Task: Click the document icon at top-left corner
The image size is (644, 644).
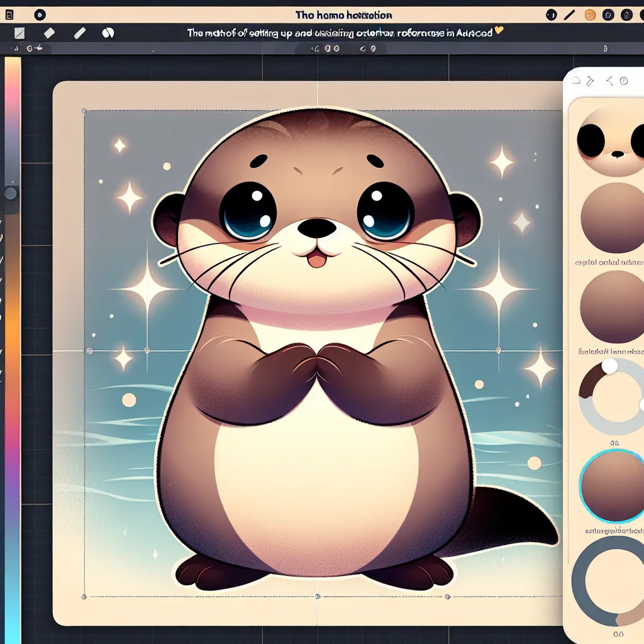Action: 8,14
